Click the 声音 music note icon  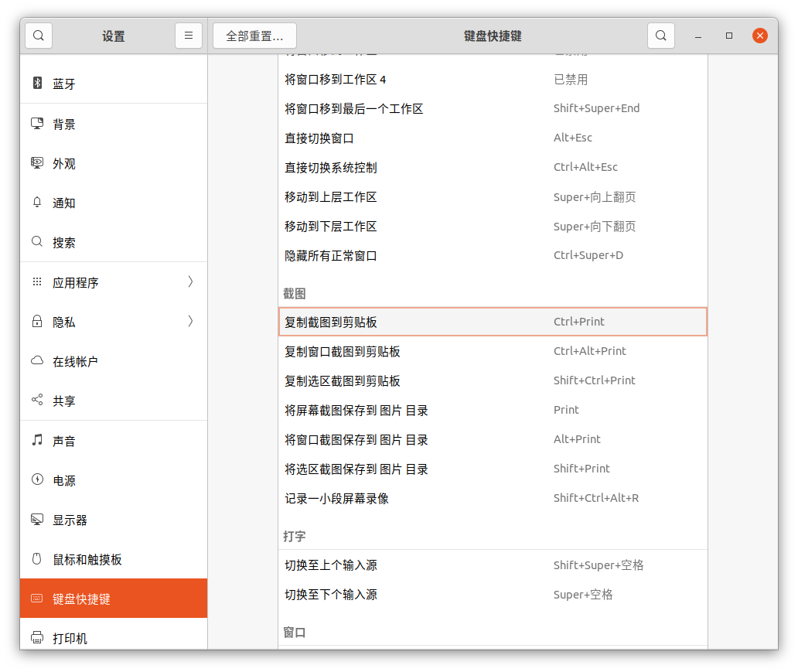point(37,439)
